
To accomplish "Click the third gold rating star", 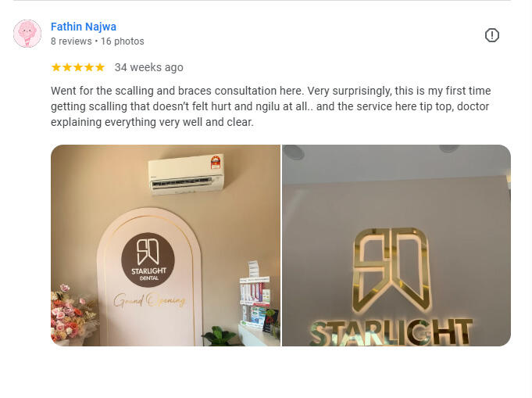I will point(78,67).
